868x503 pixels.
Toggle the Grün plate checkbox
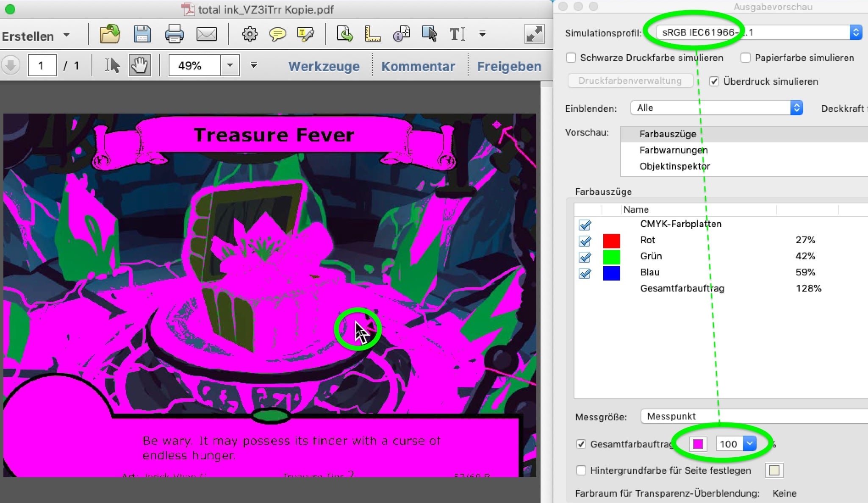(x=585, y=257)
